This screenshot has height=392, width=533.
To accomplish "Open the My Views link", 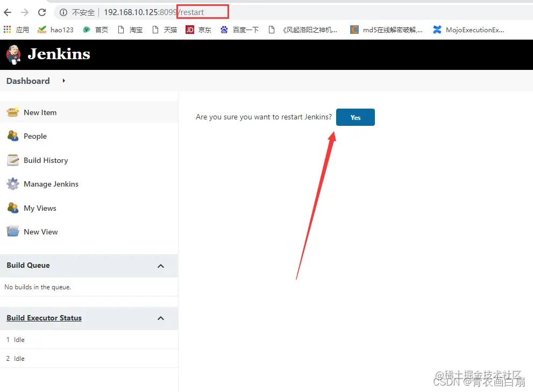I will pyautogui.click(x=40, y=208).
